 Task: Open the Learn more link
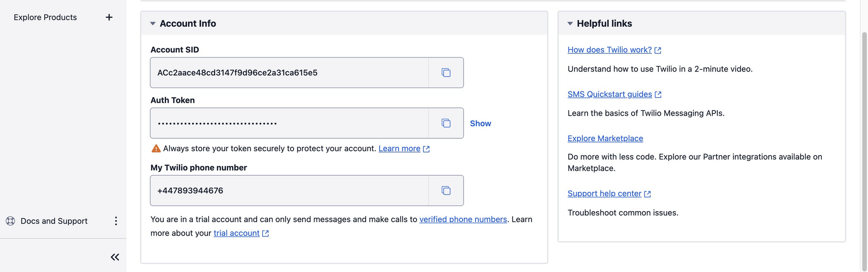399,148
